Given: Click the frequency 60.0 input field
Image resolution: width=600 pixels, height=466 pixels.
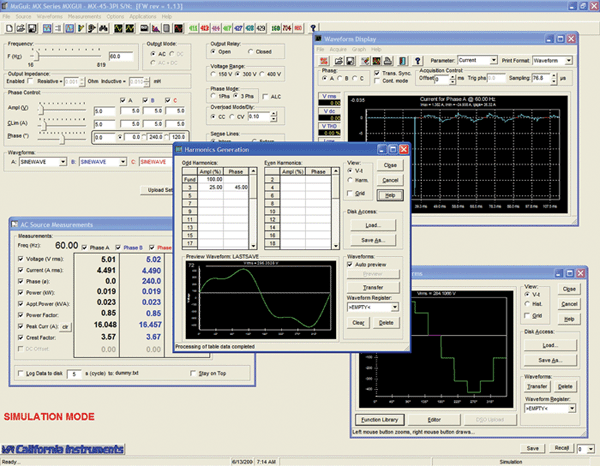Looking at the screenshot, I should tap(121, 57).
